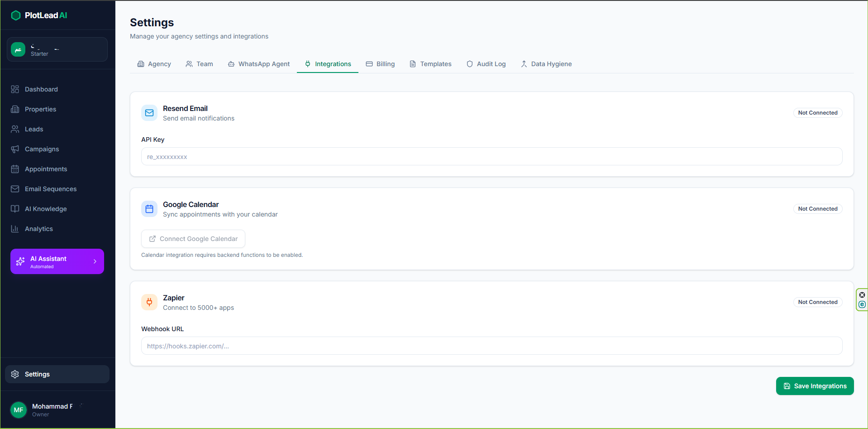
Task: Click the Zapier plug icon
Action: (x=149, y=302)
